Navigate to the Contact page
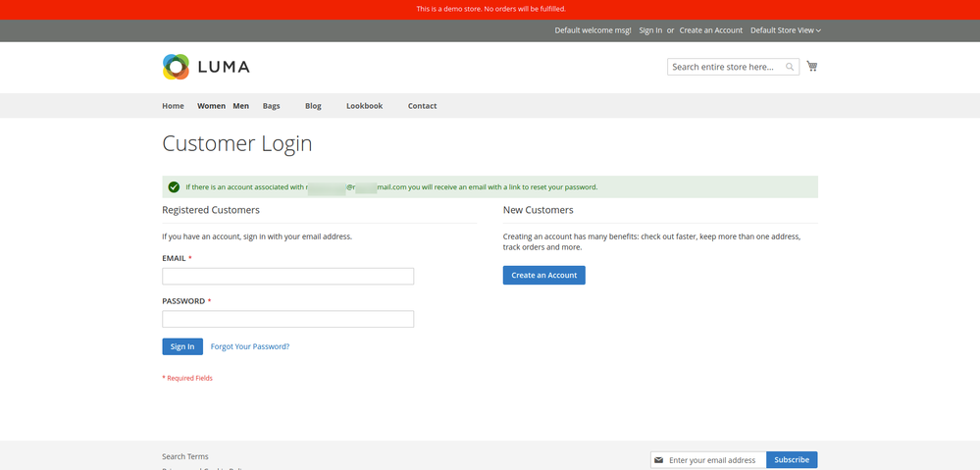Screen dimensions: 980x470 pyautogui.click(x=422, y=106)
